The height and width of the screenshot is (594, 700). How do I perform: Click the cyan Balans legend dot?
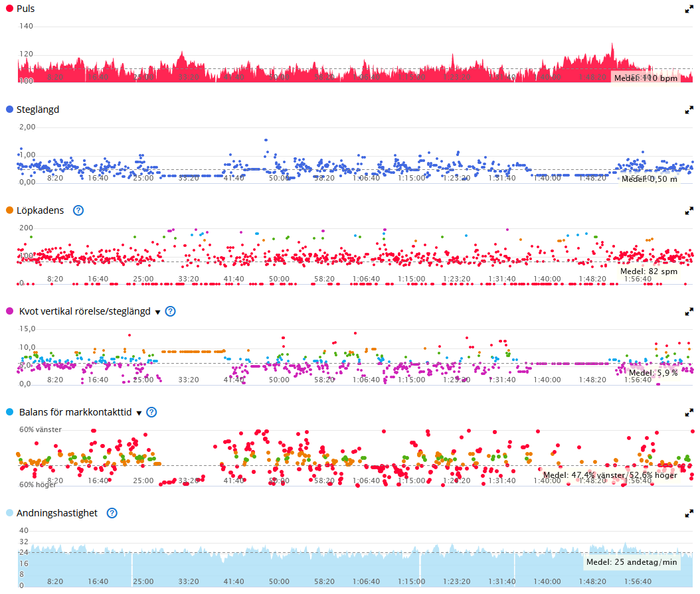point(9,412)
